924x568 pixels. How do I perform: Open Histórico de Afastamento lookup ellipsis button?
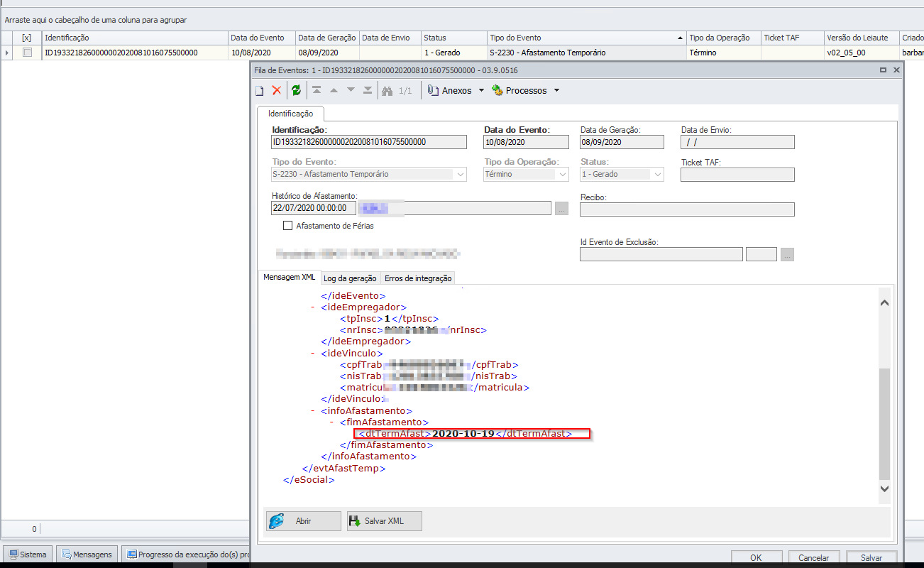(x=562, y=209)
